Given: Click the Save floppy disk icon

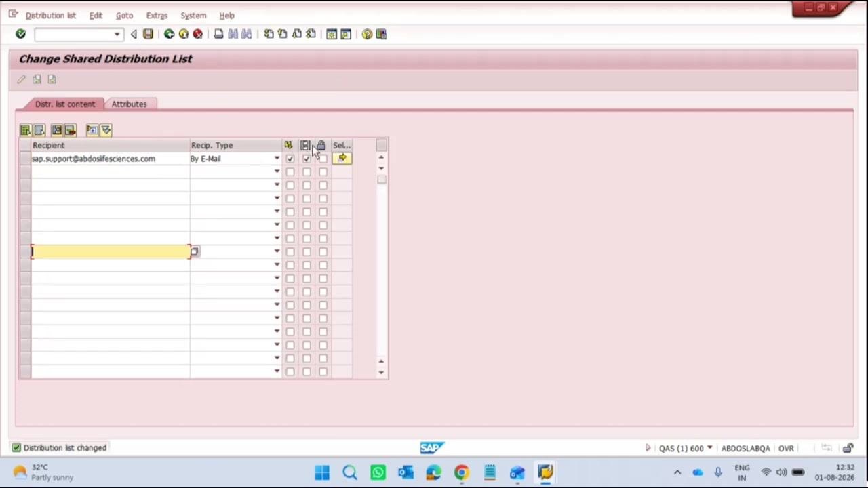Looking at the screenshot, I should click(x=148, y=34).
